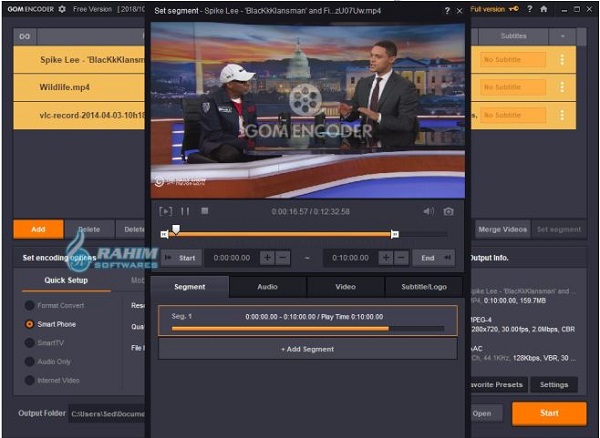Screen dimensions: 600x438
Task: Go to GOM Encoder home icon
Action: [x=544, y=9]
